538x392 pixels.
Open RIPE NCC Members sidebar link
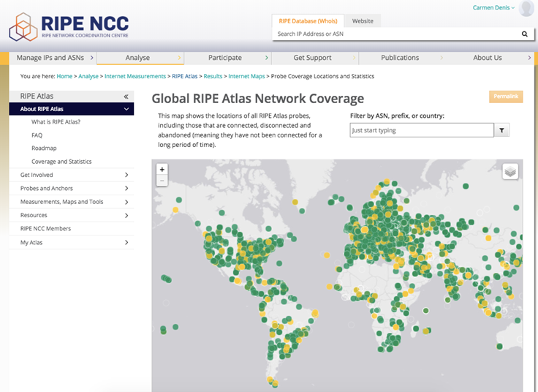[x=45, y=229]
